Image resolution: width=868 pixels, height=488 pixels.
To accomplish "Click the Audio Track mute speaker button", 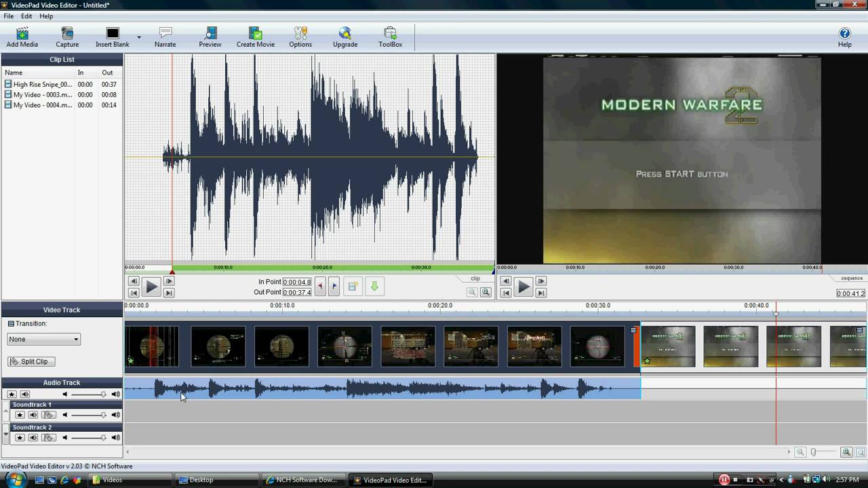I will coord(25,394).
